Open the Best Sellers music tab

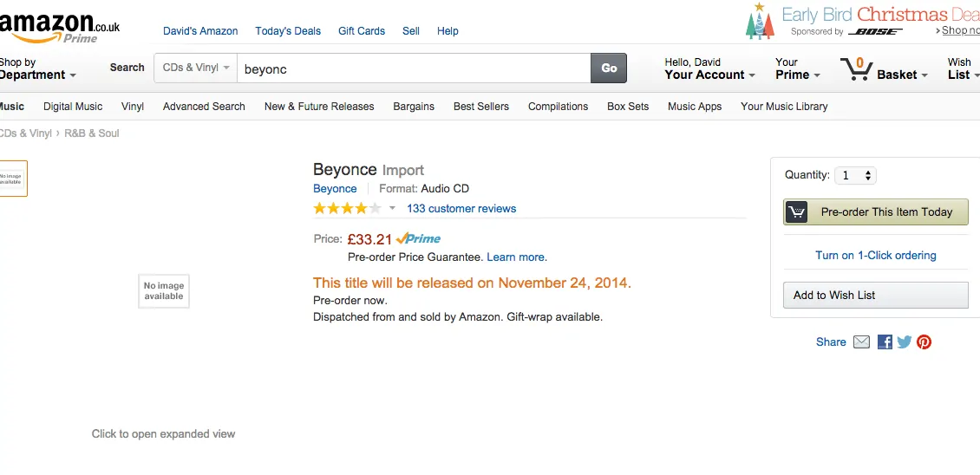click(481, 107)
